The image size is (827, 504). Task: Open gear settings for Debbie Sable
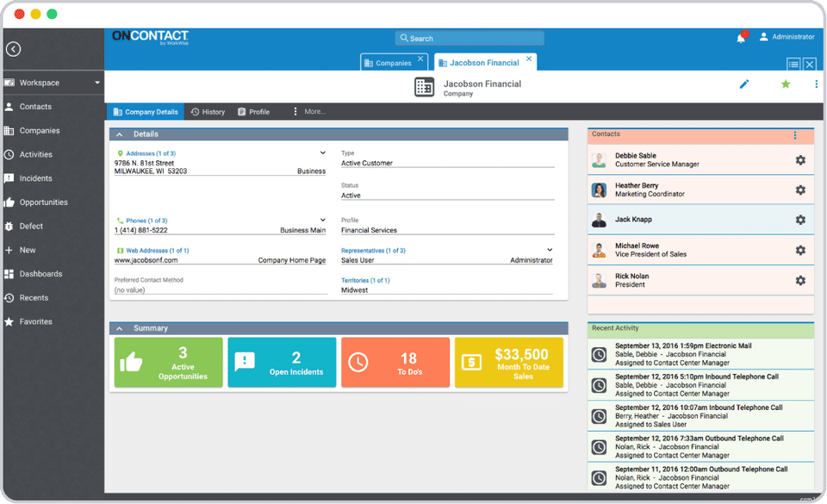pos(799,160)
